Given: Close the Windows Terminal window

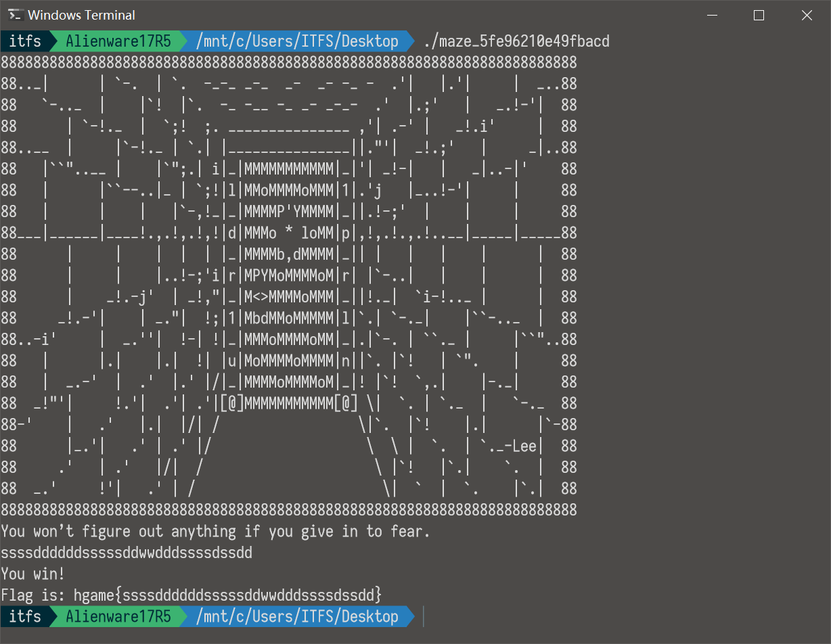Looking at the screenshot, I should coord(807,15).
